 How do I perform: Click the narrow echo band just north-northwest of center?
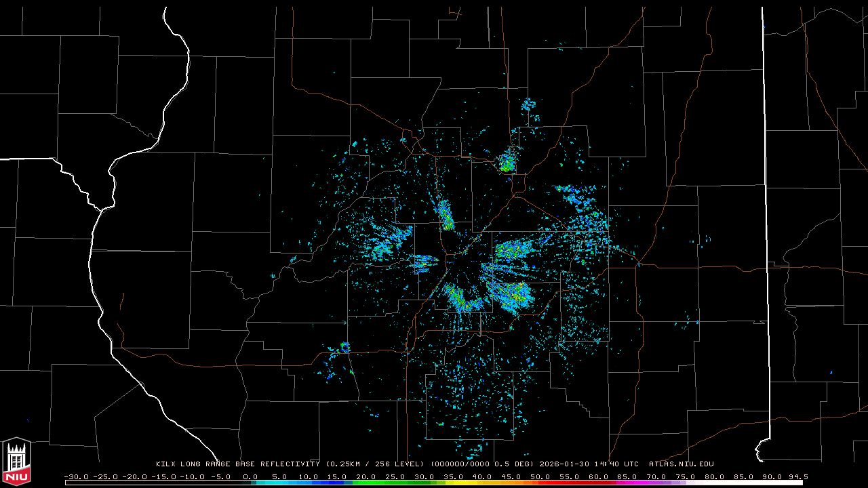tap(446, 216)
